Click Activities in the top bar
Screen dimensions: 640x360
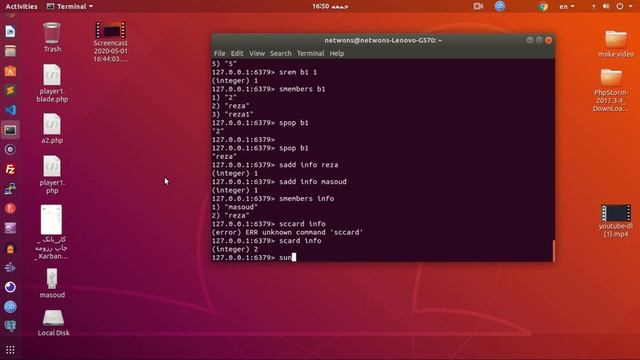click(21, 6)
